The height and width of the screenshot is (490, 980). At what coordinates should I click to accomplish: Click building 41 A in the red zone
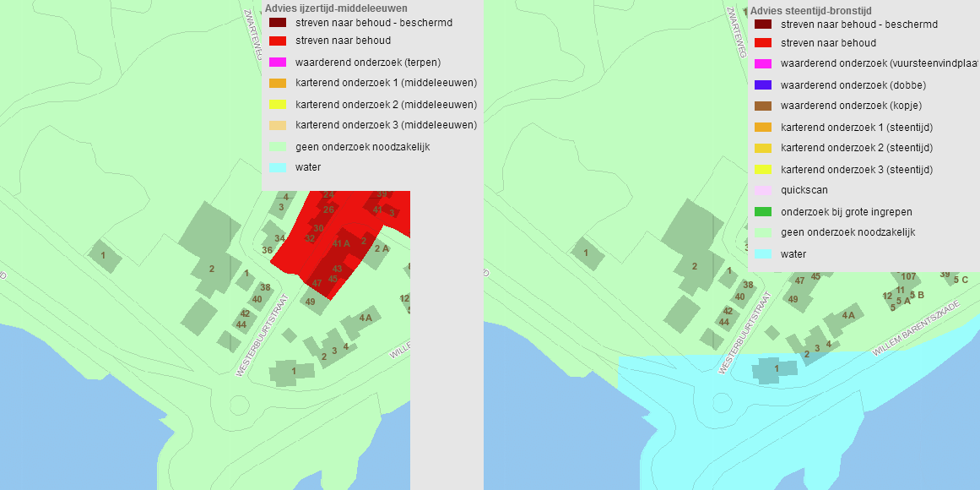tap(341, 243)
